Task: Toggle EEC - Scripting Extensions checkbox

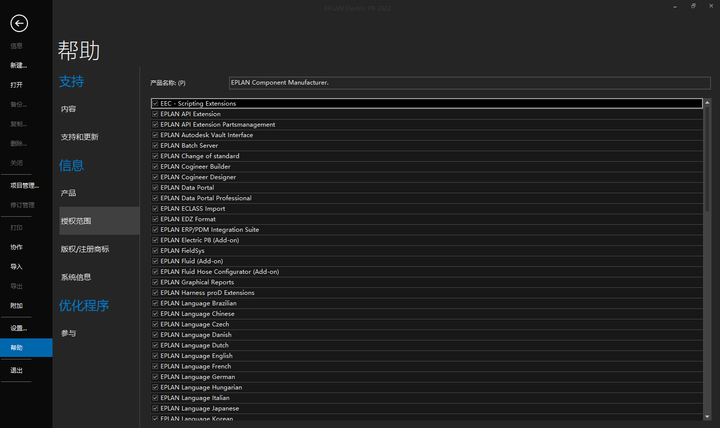Action: pos(155,103)
